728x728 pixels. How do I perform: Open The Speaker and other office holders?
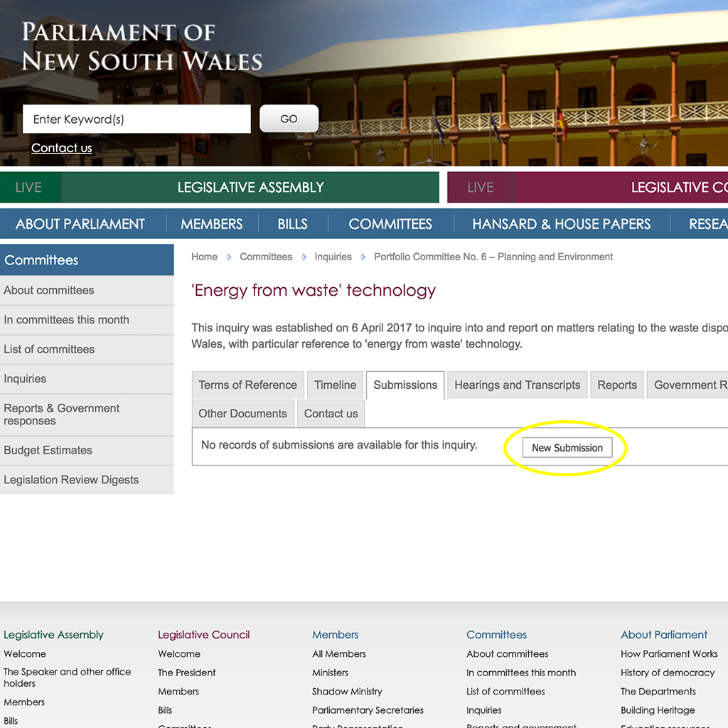(x=68, y=678)
